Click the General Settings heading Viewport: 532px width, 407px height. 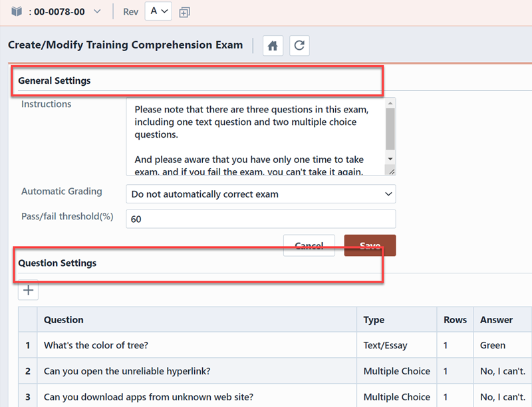click(x=55, y=80)
